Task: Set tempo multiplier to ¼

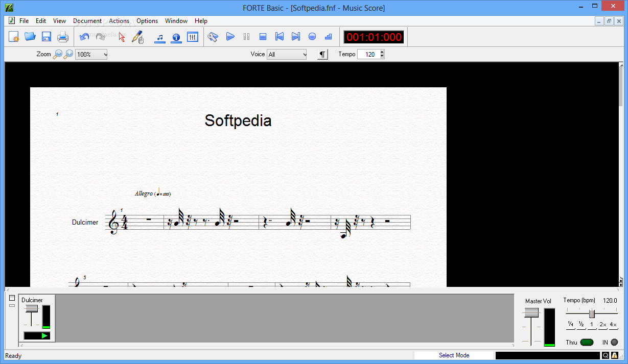Action: pyautogui.click(x=570, y=325)
